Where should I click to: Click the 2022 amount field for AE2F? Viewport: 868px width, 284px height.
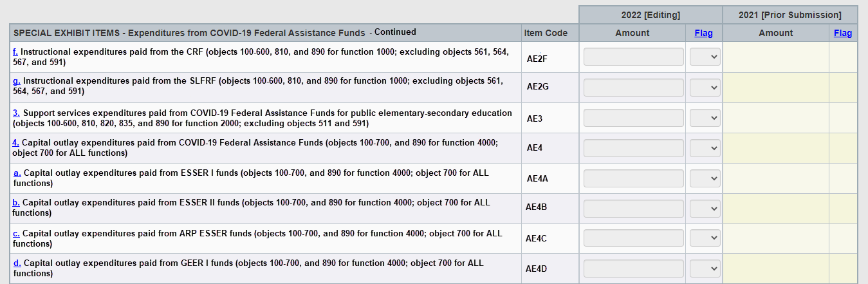click(633, 57)
